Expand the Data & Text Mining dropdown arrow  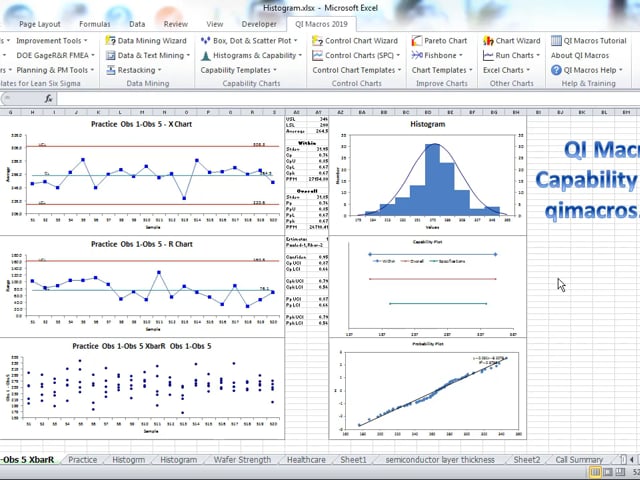coord(188,56)
